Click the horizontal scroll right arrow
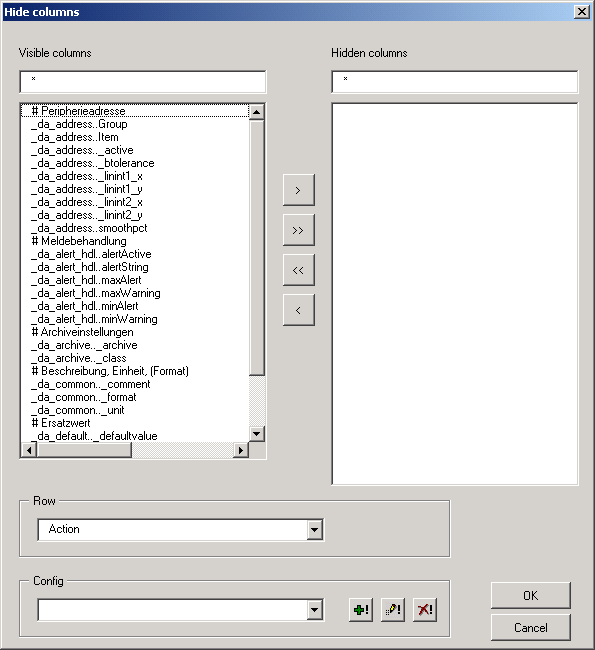Screen dimensions: 595x650 241,450
